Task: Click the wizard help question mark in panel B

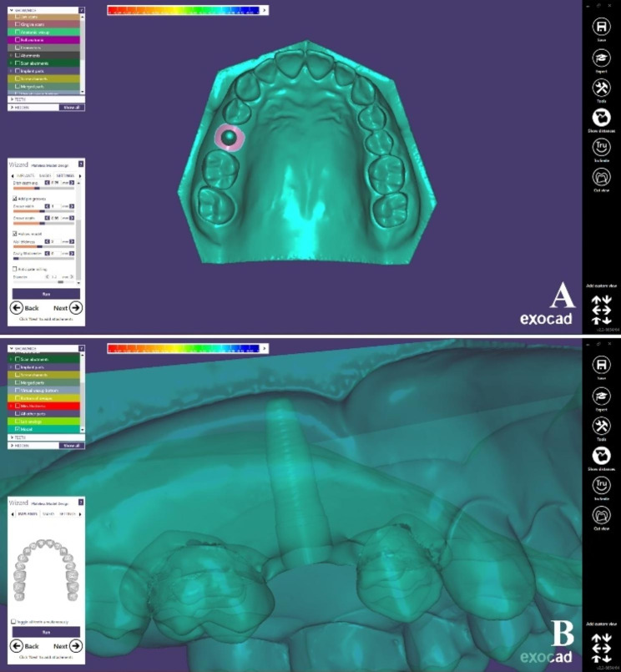Action: coord(81,503)
